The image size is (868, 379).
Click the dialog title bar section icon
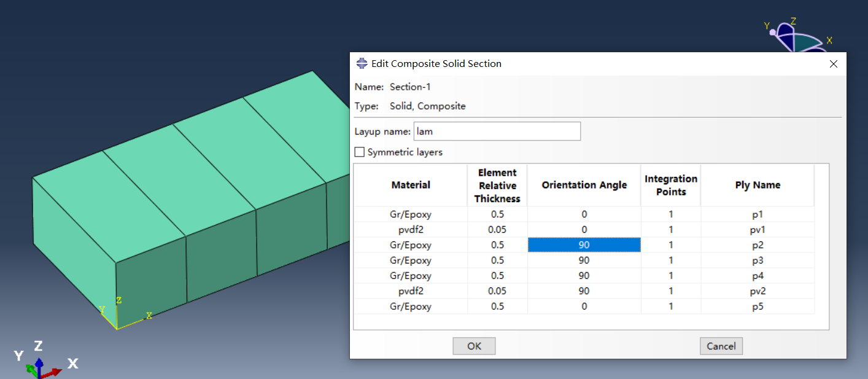click(362, 64)
